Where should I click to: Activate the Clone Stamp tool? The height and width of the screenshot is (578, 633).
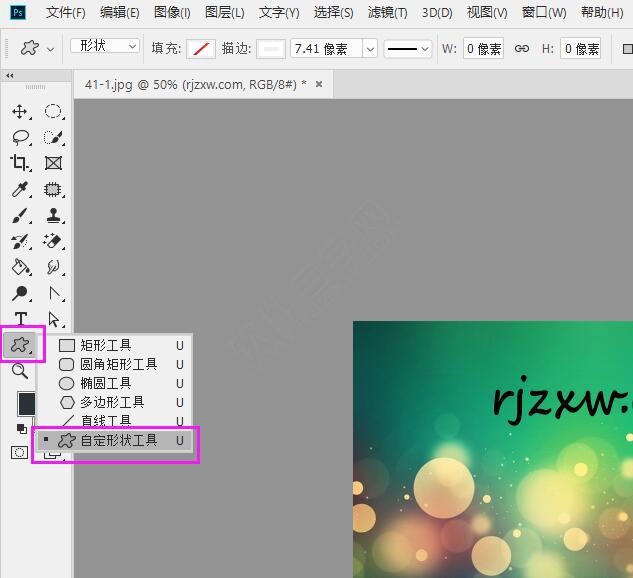pos(53,216)
